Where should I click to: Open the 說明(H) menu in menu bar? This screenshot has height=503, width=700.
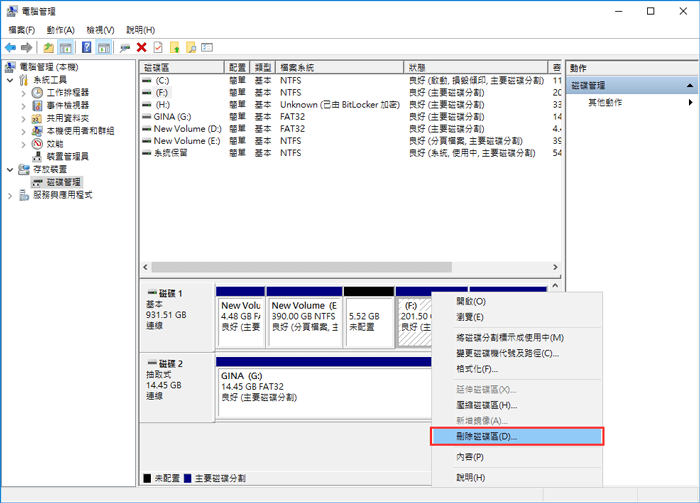[x=140, y=30]
